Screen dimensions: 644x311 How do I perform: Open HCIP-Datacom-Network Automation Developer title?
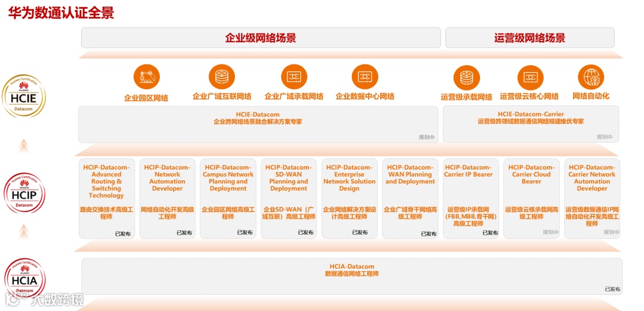[x=167, y=178]
